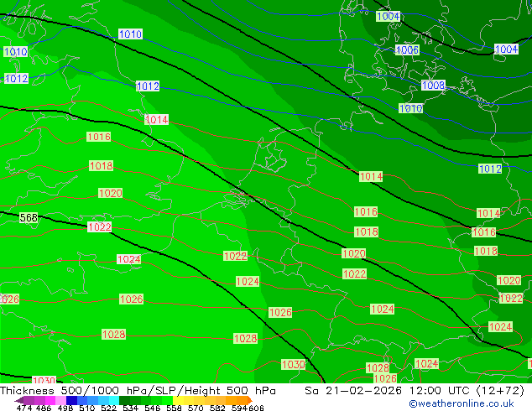Screen dimensions: 532x411
Task: Click the orange right arrow end of legend
Action: (250, 400)
